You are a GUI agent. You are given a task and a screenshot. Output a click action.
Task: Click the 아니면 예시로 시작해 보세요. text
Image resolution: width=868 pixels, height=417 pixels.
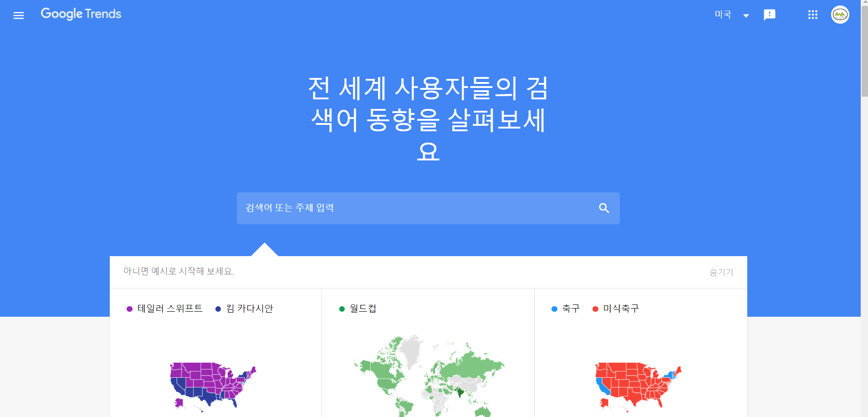point(179,271)
